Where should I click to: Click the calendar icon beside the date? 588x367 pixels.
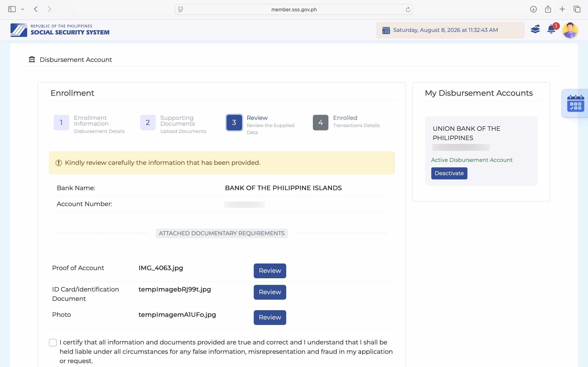(x=386, y=30)
